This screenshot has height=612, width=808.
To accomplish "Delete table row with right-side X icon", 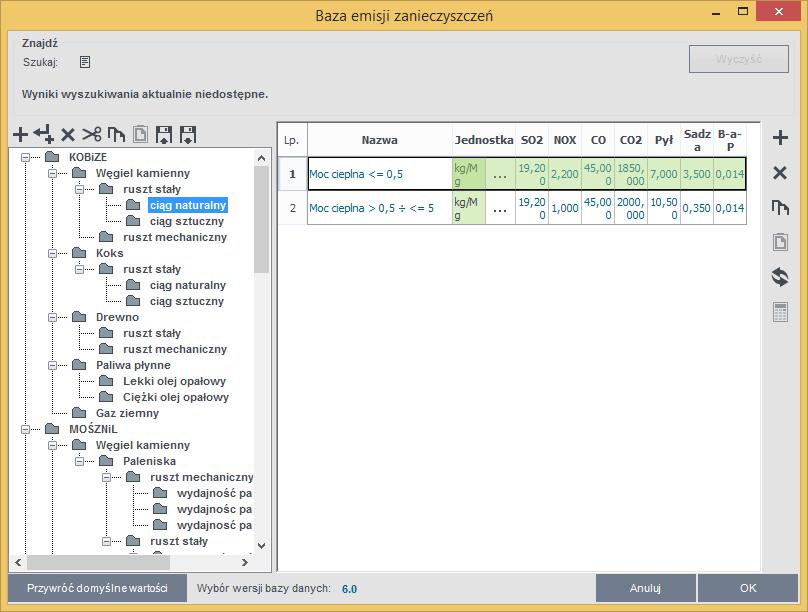I will [x=780, y=173].
